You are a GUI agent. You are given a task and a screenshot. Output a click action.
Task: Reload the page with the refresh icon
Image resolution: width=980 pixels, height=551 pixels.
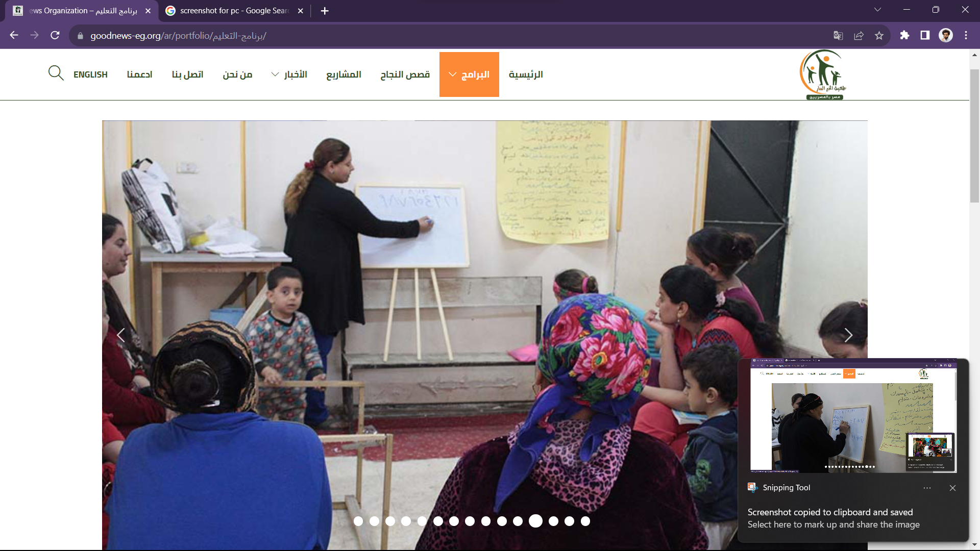pos(55,35)
